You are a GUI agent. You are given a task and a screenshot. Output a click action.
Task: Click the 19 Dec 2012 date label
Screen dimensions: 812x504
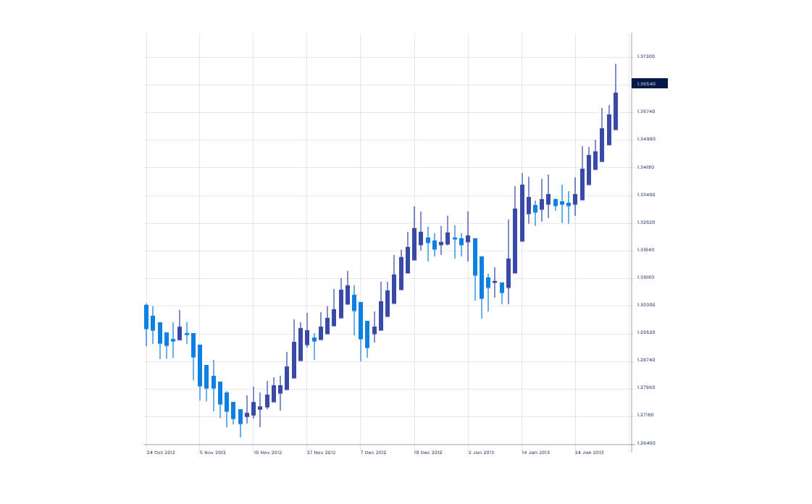tap(428, 453)
